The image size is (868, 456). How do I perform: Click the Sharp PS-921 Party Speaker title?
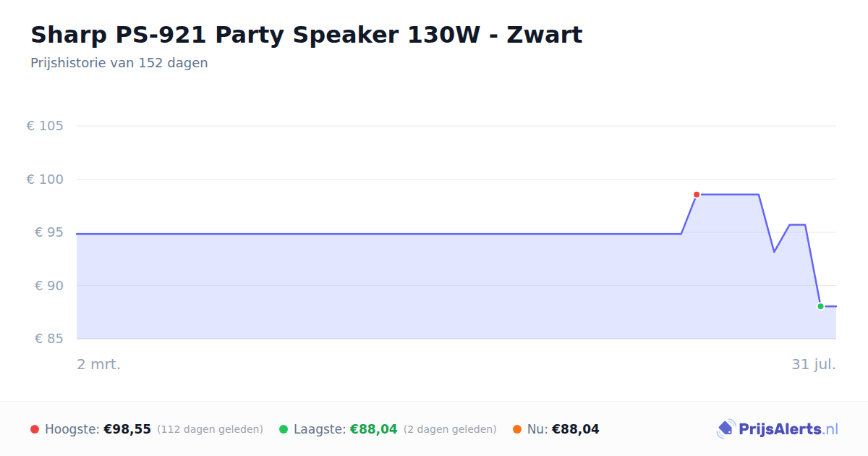coord(306,35)
